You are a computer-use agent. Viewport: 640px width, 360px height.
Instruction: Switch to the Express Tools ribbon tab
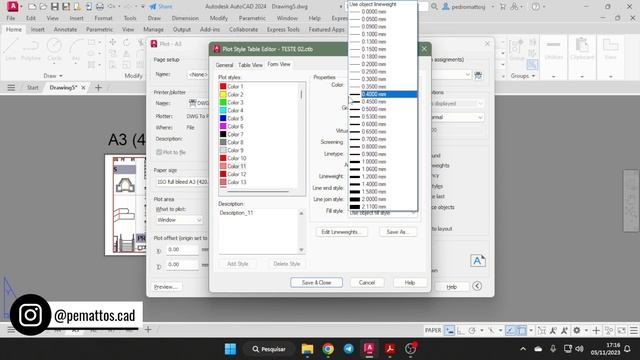[283, 29]
